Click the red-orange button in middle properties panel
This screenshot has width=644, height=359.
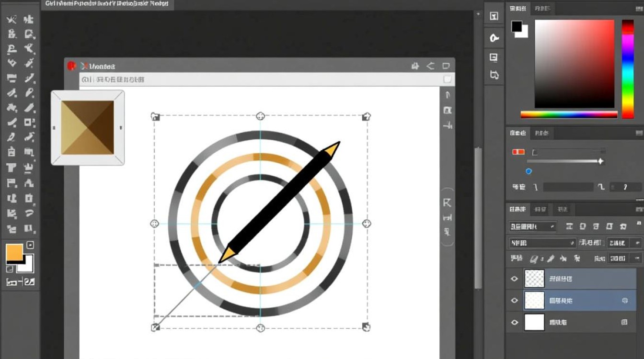[518, 152]
